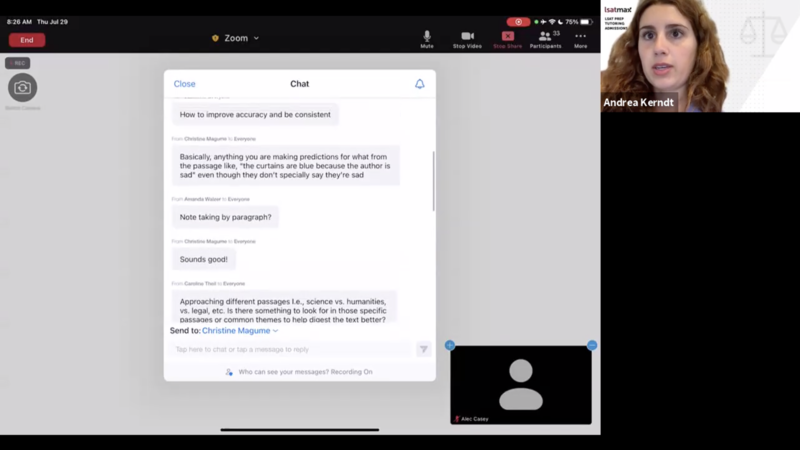
Task: Tap the Switch Camera icon
Action: (x=22, y=88)
